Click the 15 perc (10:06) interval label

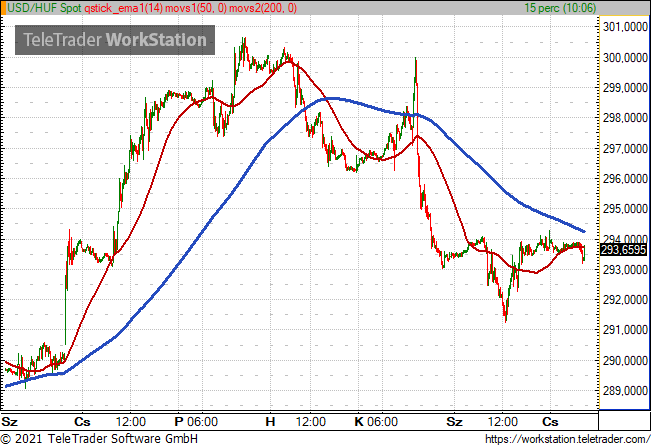[560, 8]
